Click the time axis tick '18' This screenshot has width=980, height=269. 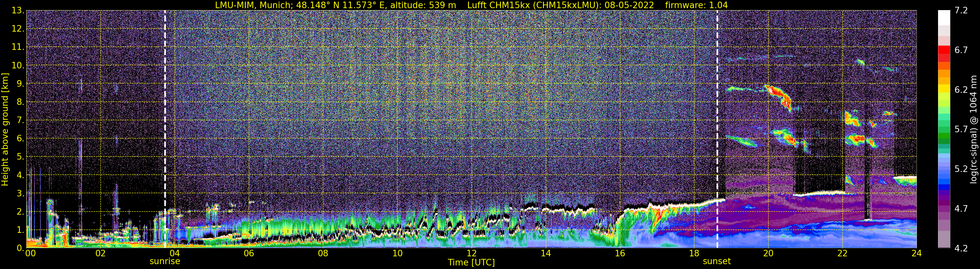(x=694, y=253)
